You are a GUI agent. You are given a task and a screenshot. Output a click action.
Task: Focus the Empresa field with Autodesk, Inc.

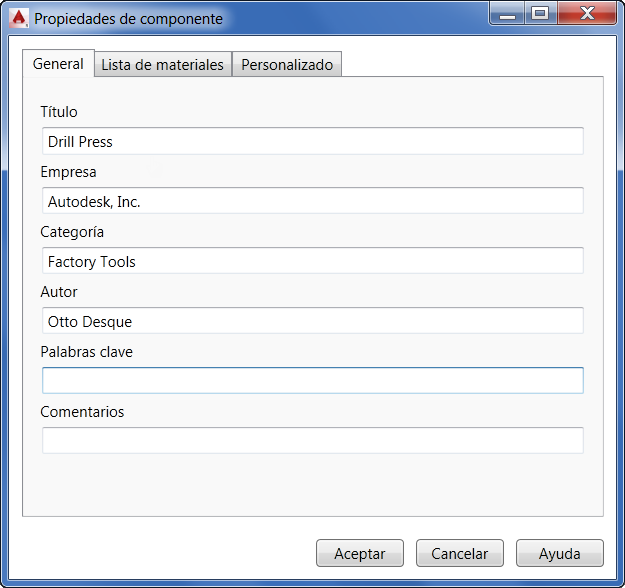(x=312, y=201)
